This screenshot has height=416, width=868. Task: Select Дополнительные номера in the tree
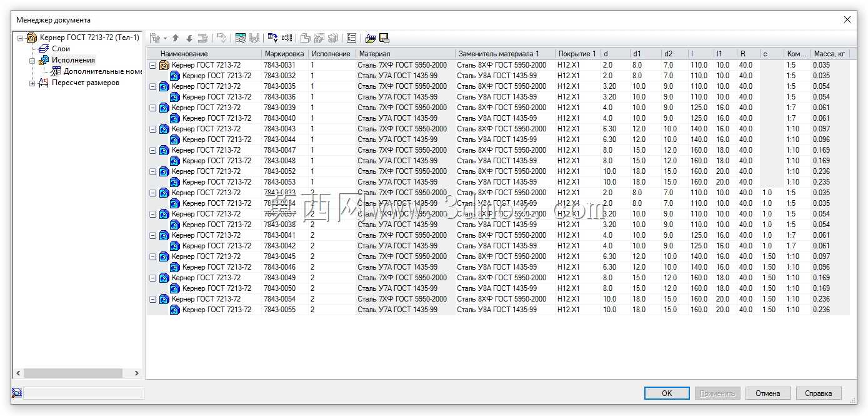[103, 71]
